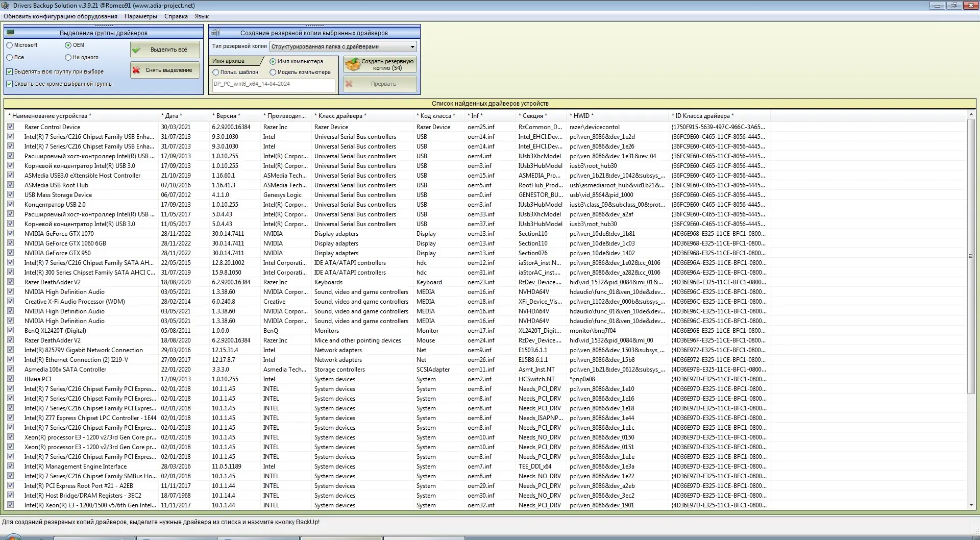The width and height of the screenshot is (980, 540).
Task: Select 'Концентратор USB 2.0' device name
Action: (55, 205)
